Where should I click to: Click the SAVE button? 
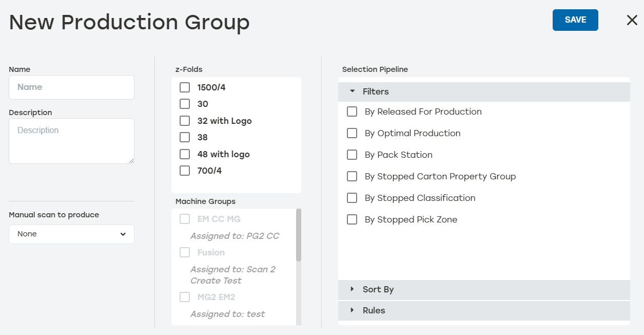(575, 20)
